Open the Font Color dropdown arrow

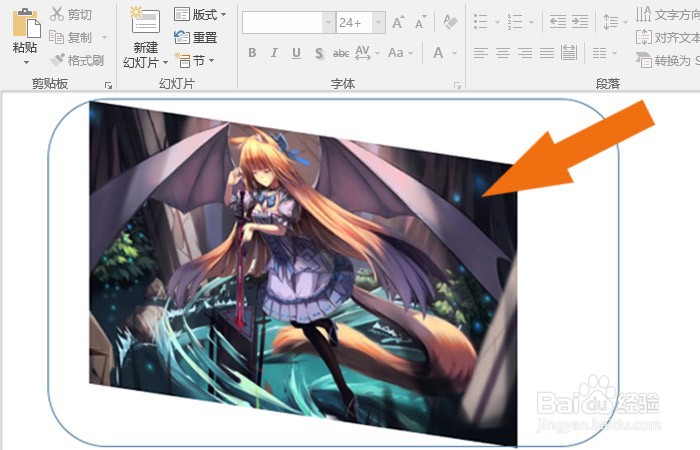pos(454,53)
